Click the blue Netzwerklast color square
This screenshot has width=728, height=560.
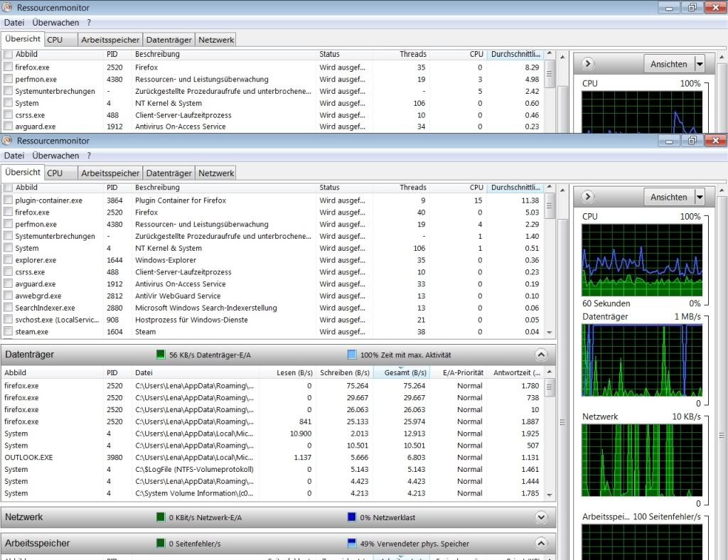352,517
